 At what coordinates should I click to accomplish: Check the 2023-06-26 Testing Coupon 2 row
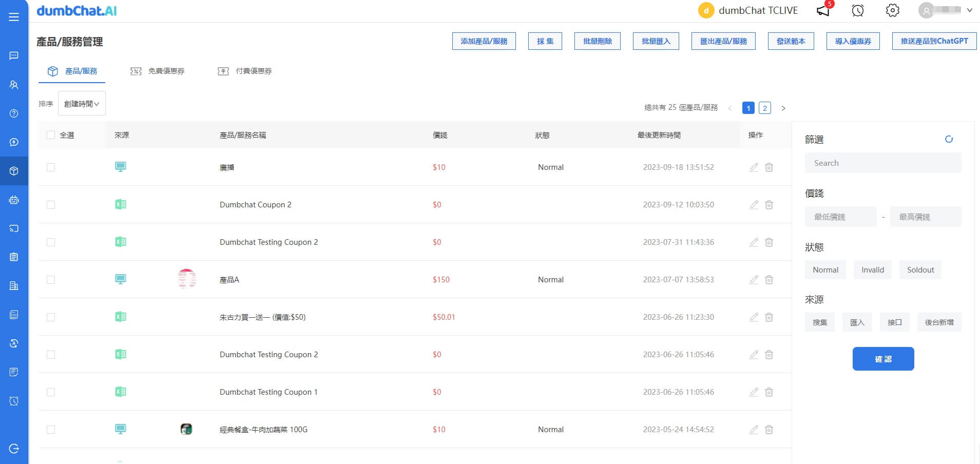pos(51,355)
